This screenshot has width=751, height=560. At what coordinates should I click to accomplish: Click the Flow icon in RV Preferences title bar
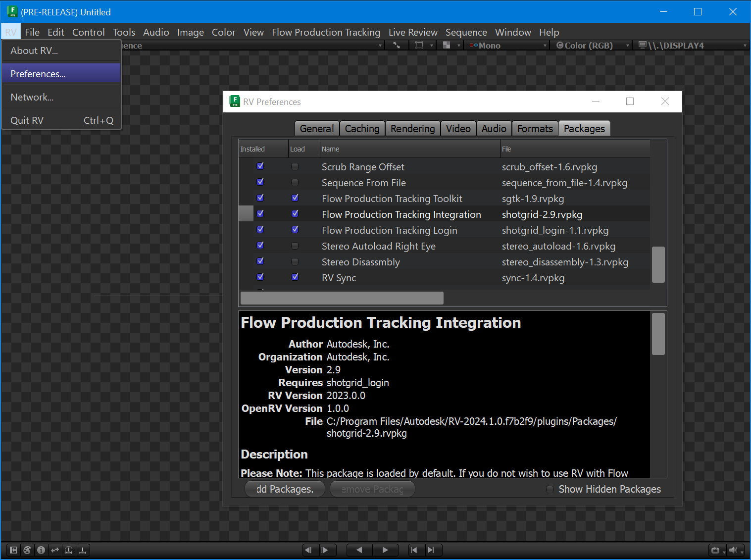point(235,102)
